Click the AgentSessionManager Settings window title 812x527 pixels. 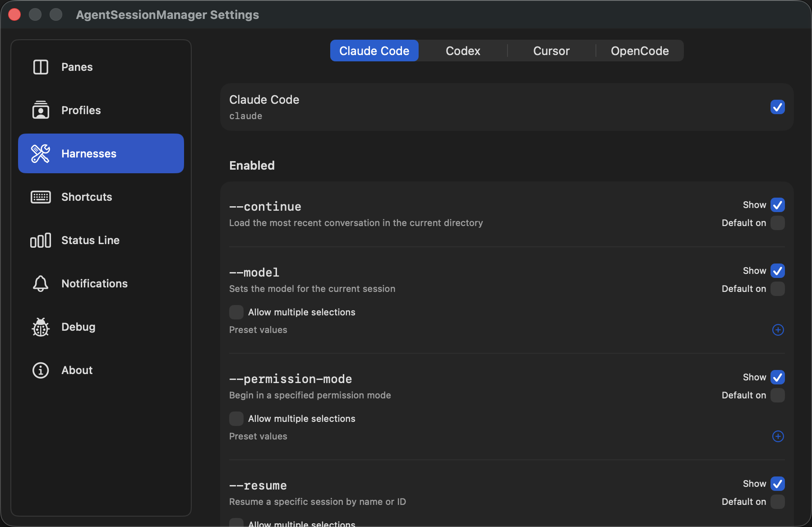pos(167,15)
